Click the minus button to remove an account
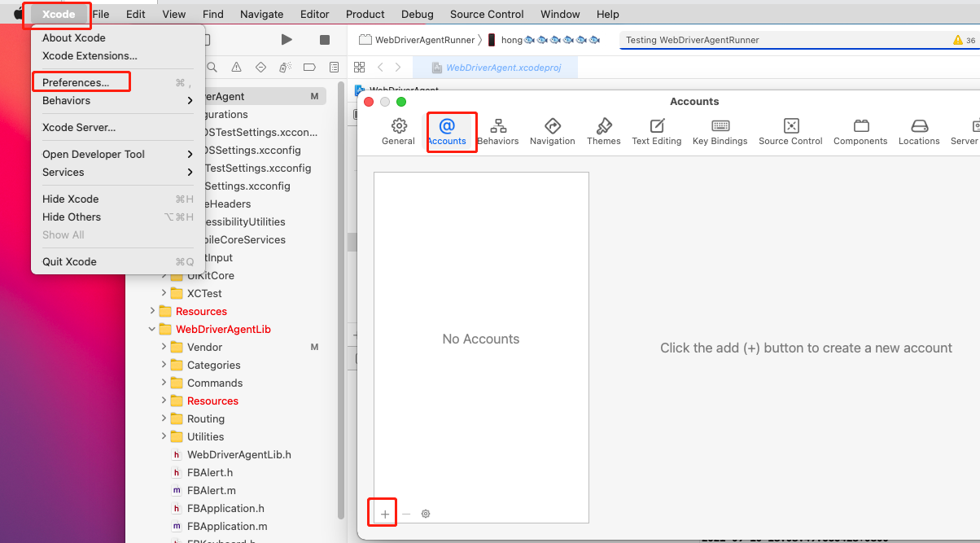The width and height of the screenshot is (980, 543). (406, 514)
